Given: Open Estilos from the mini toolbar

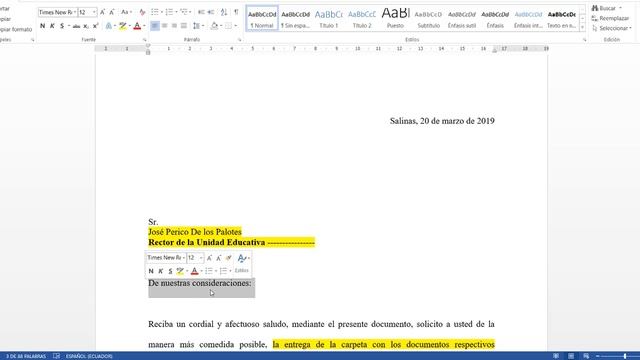Looking at the screenshot, I should [242, 271].
